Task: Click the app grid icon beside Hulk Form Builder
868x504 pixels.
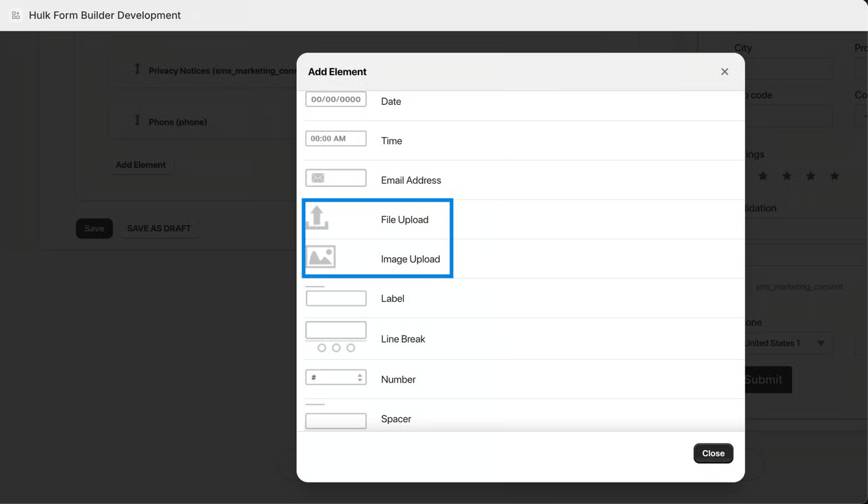Action: [x=16, y=15]
